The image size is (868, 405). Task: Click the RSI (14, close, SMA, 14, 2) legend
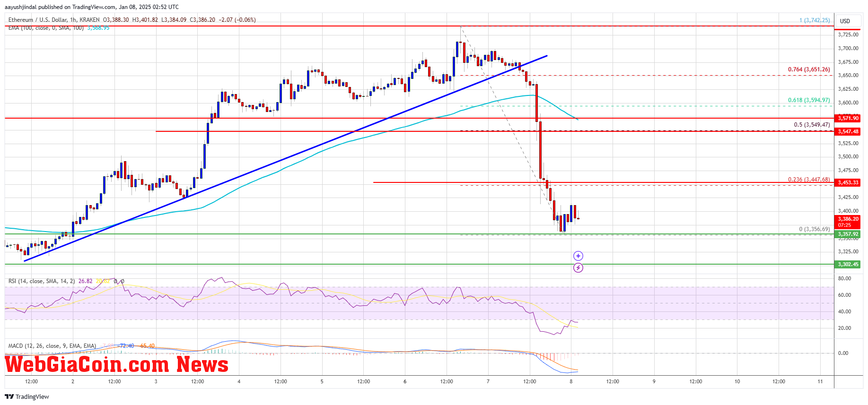coord(42,281)
